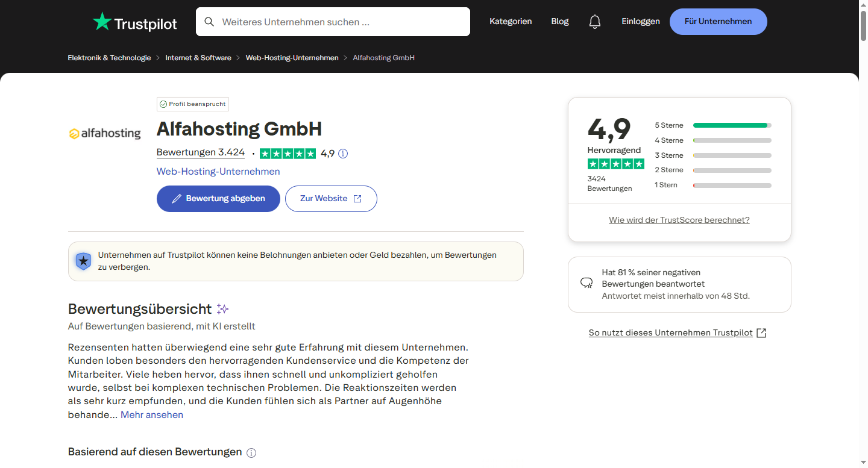Click the star badge icon in the notice banner
Image resolution: width=868 pixels, height=468 pixels.
[x=83, y=261]
